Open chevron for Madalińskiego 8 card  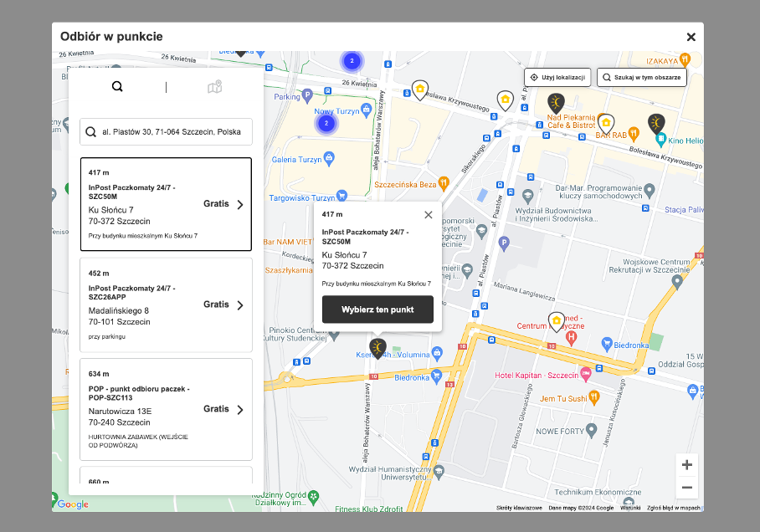(x=240, y=305)
